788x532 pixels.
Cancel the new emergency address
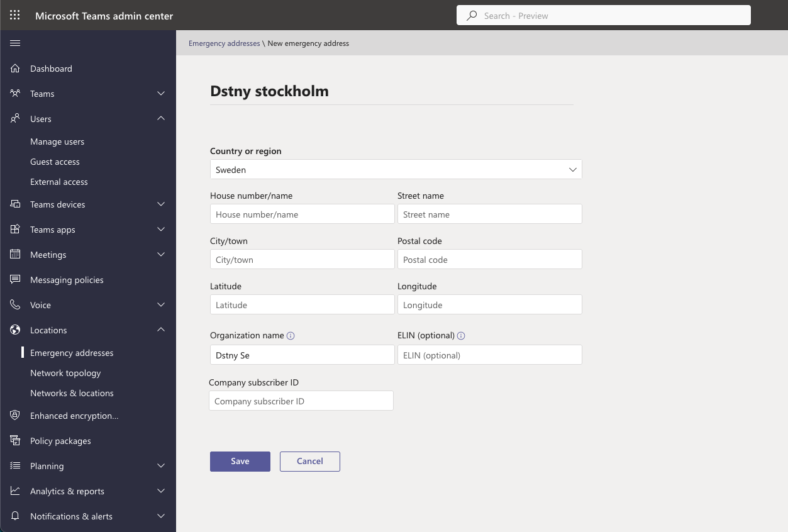pyautogui.click(x=310, y=462)
